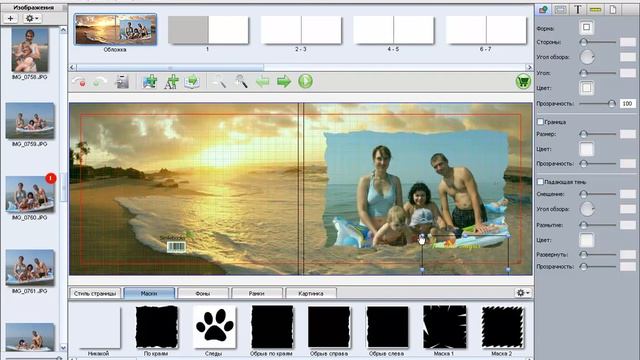Start preview with the green play button
The height and width of the screenshot is (360, 640).
305,81
